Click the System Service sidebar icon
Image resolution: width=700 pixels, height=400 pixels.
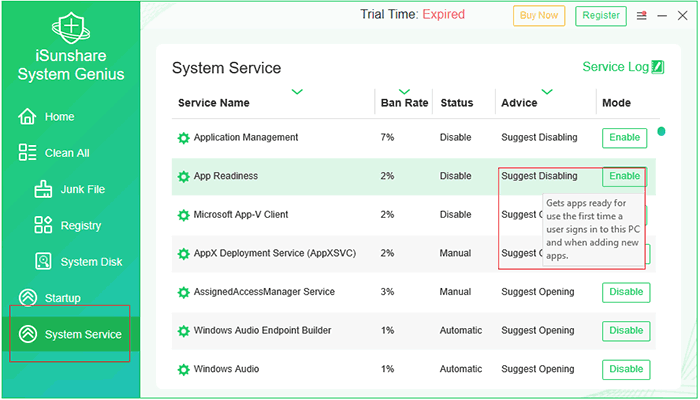[28, 334]
